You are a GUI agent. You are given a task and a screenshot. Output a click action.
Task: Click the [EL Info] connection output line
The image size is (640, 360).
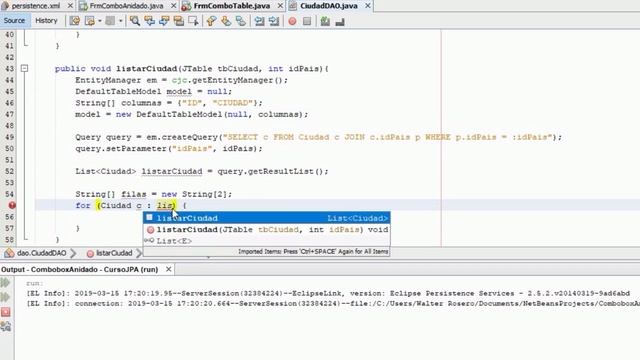tap(333, 303)
